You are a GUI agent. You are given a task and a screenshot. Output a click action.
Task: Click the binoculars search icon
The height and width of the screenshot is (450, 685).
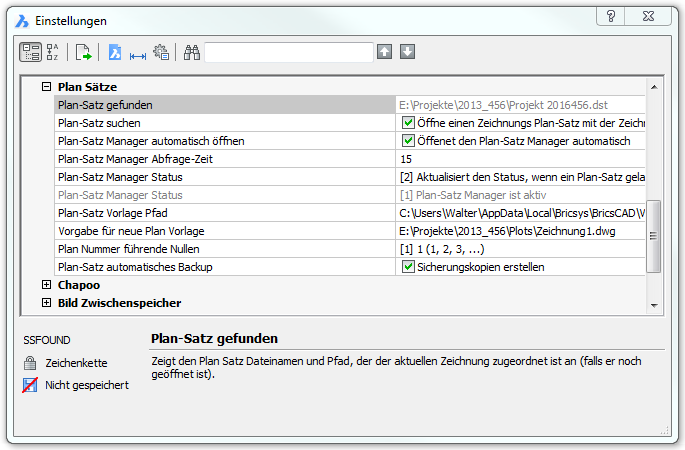(191, 52)
